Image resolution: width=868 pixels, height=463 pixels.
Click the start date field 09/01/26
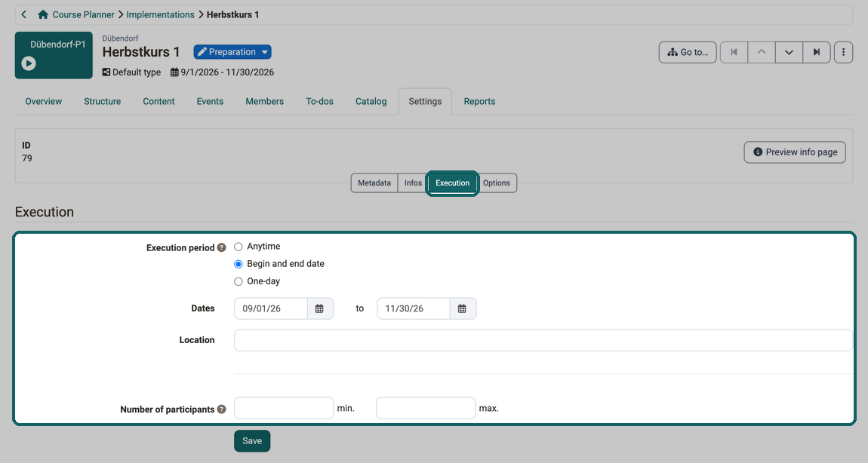click(271, 308)
